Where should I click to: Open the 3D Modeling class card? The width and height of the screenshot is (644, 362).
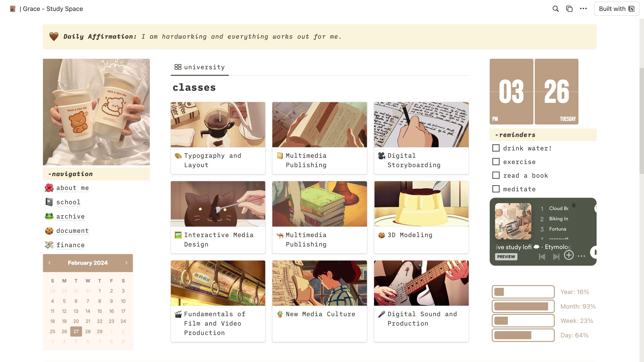pyautogui.click(x=421, y=217)
